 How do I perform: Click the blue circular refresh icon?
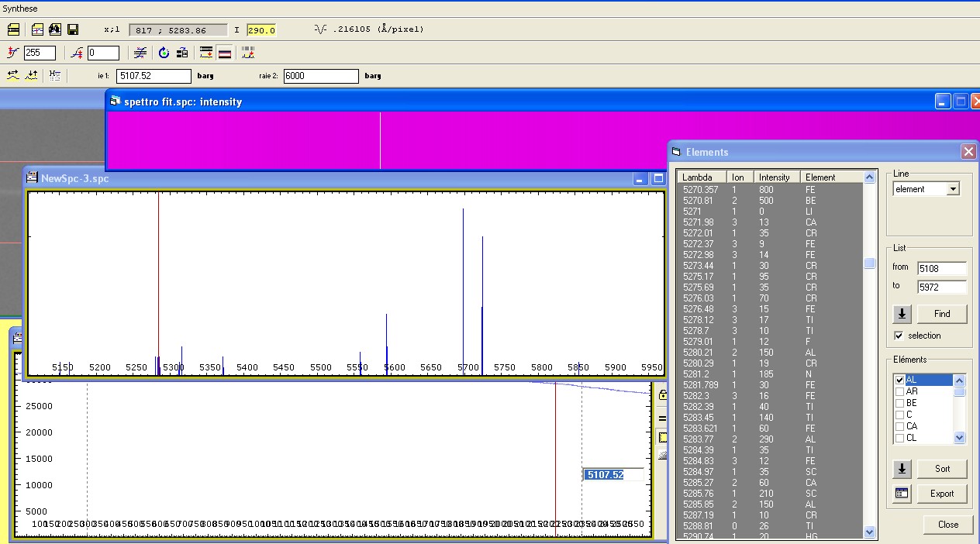[x=164, y=53]
